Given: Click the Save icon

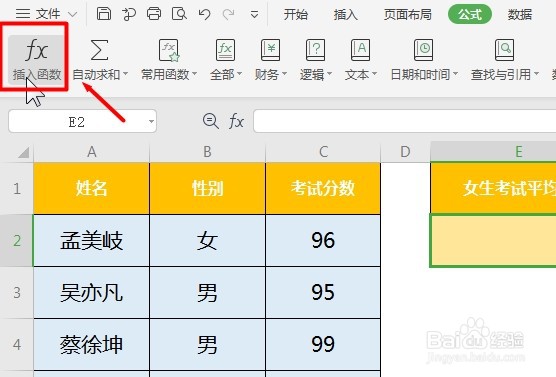Looking at the screenshot, I should click(x=104, y=14).
